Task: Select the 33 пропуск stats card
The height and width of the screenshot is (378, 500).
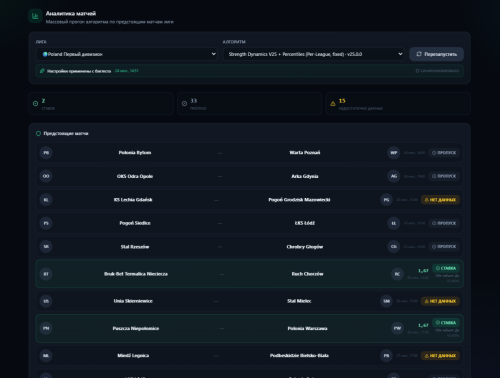Action: 249,104
